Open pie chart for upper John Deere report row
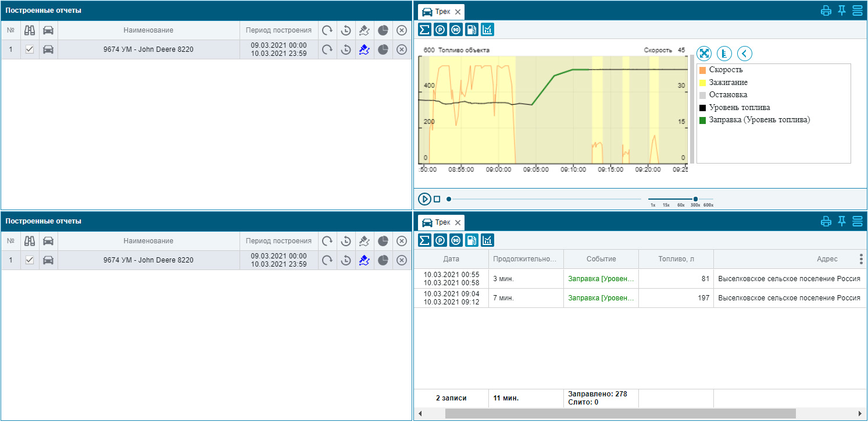This screenshot has height=422, width=868. (x=383, y=49)
